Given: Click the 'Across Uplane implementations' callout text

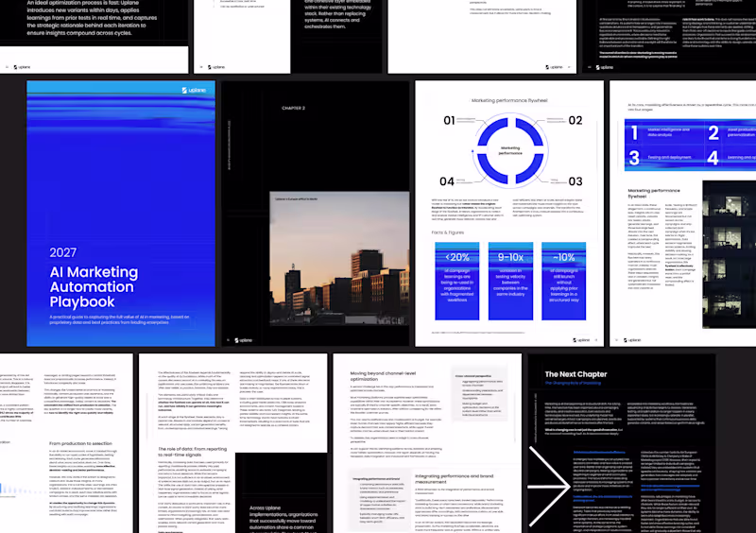Looking at the screenshot, I should pyautogui.click(x=283, y=519).
